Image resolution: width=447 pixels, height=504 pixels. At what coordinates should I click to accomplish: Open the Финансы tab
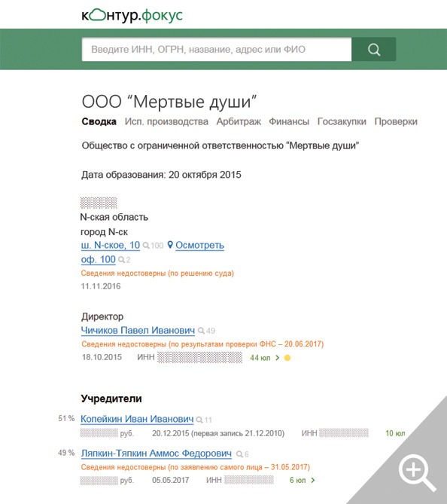point(289,121)
